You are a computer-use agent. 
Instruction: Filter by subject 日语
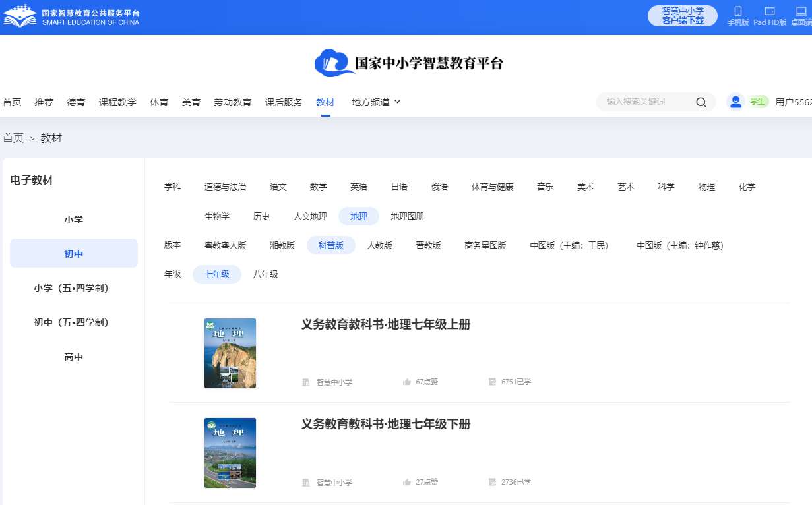click(399, 187)
